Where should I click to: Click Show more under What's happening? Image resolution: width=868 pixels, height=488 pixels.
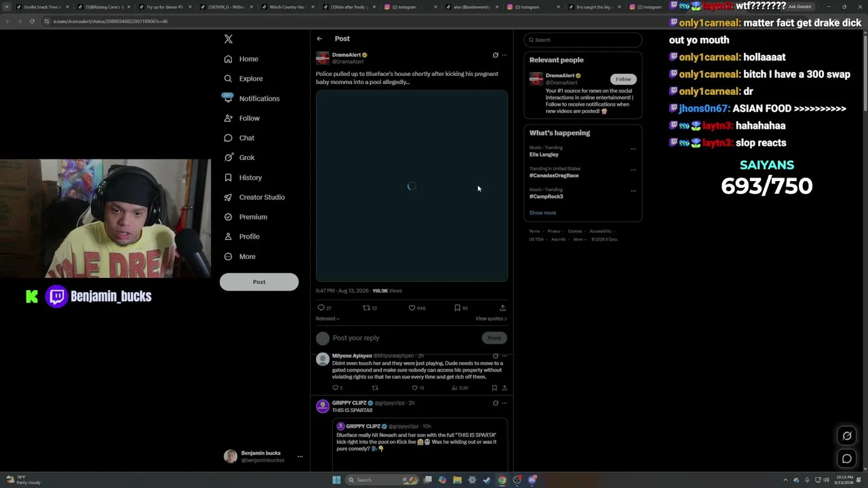[x=542, y=213]
